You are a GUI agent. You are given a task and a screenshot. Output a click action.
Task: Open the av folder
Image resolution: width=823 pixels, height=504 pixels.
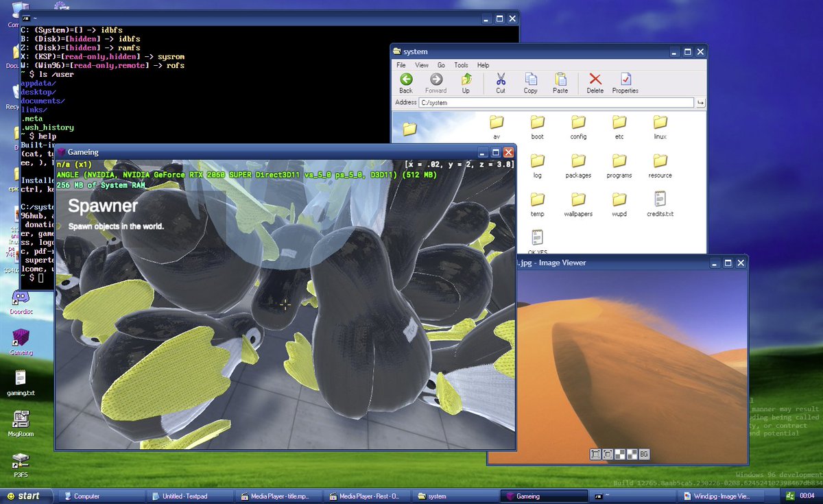point(497,127)
